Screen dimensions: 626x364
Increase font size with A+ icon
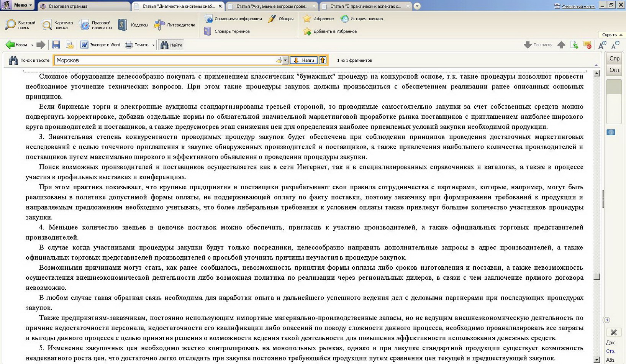pos(602,45)
